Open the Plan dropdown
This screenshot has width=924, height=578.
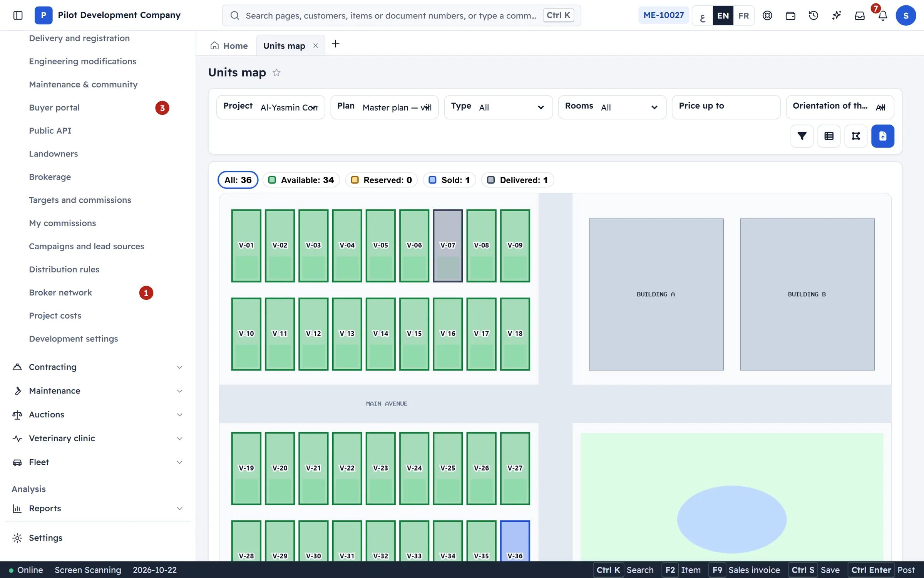tap(385, 107)
